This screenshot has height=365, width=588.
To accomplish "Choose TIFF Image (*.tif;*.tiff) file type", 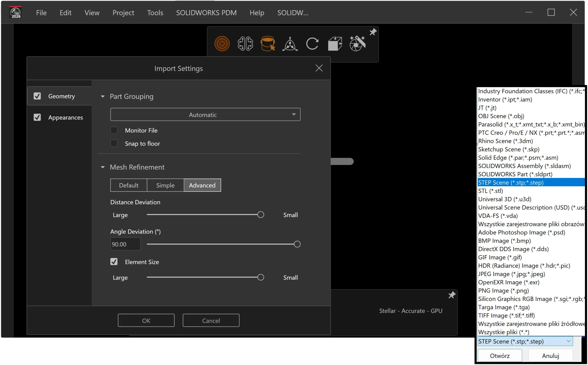I will [x=531, y=315].
